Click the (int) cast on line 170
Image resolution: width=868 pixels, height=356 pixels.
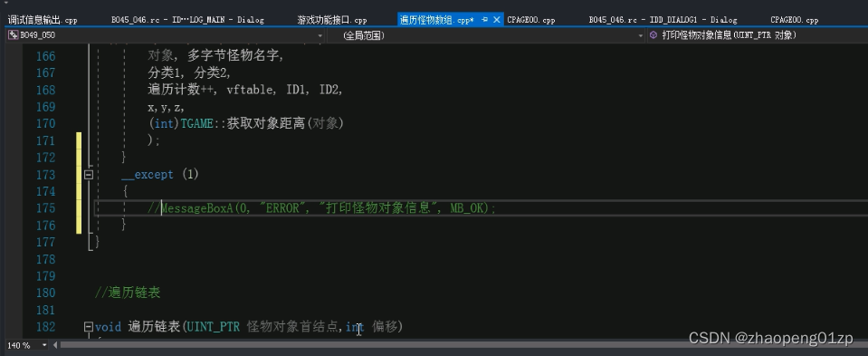click(165, 123)
